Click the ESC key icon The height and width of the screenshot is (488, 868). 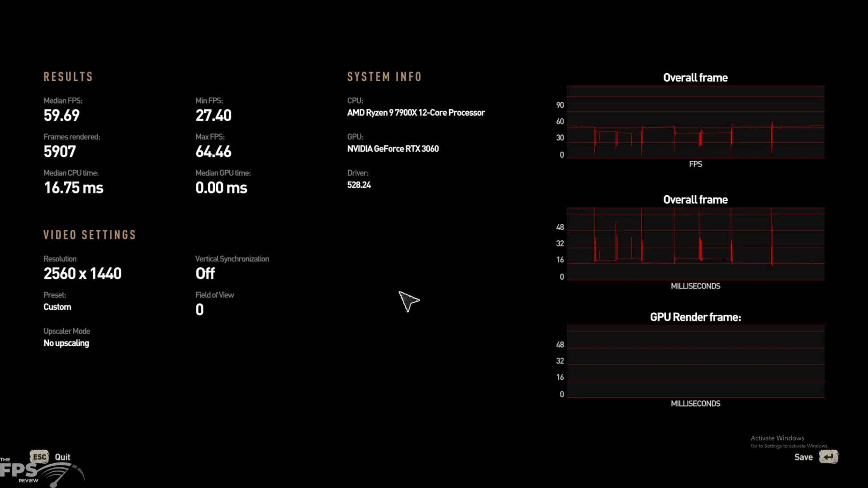point(39,457)
